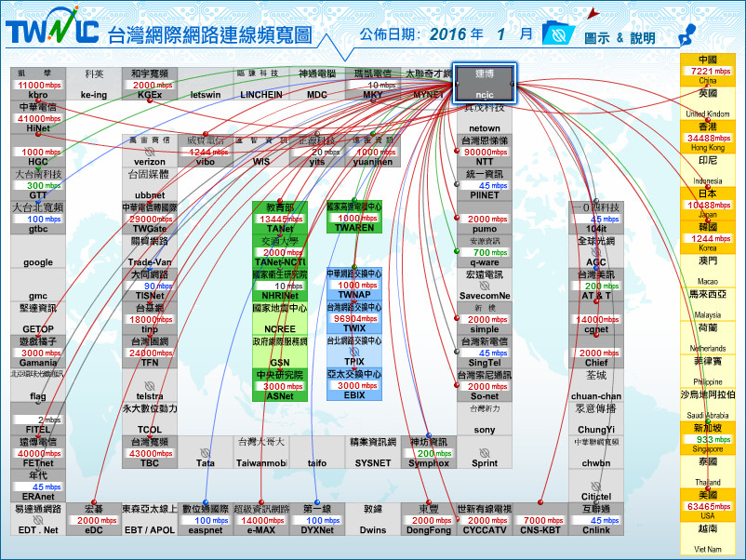The height and width of the screenshot is (560, 746).
Task: Select the TWIX exchange node
Action: pos(353,318)
